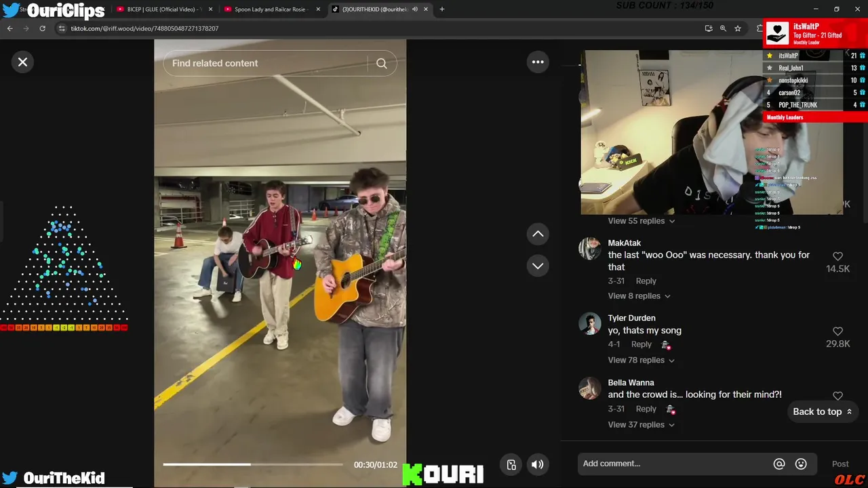This screenshot has width=868, height=488.
Task: Click the author emoji badge beside Tyler Durden's Reply
Action: tap(666, 345)
